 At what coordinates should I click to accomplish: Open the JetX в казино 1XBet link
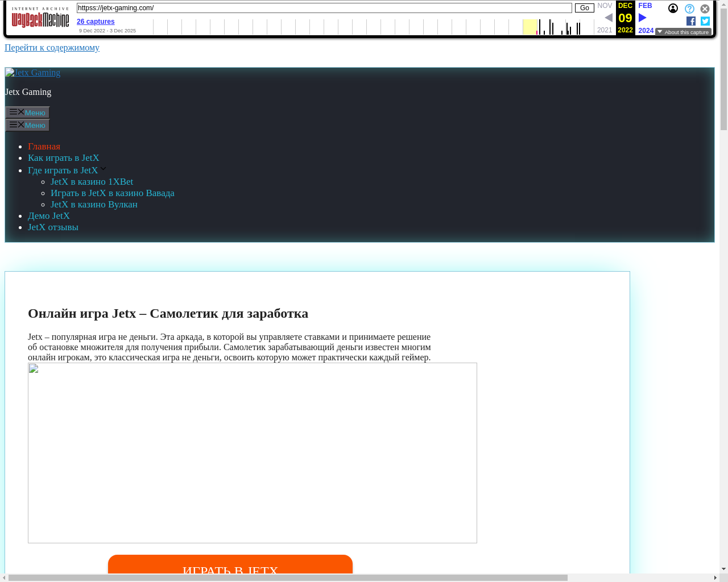[92, 182]
